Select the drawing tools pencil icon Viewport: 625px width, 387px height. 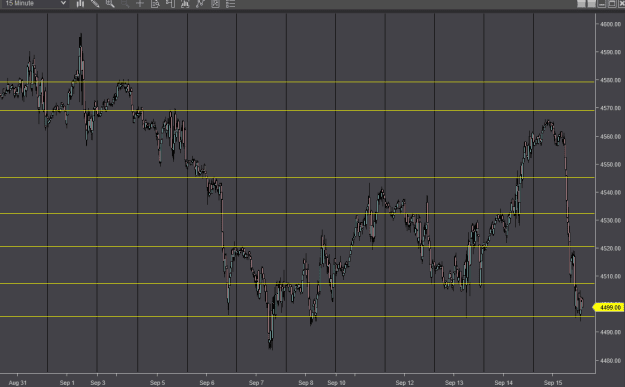[x=95, y=4]
